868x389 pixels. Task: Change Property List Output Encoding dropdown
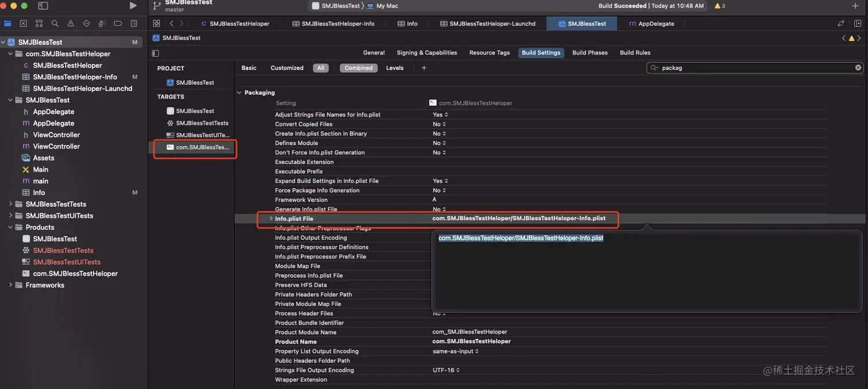coord(456,351)
